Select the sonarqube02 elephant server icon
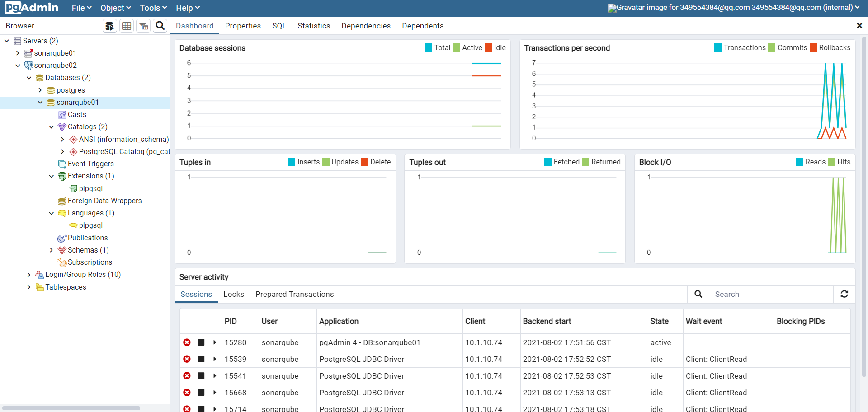Image resolution: width=868 pixels, height=412 pixels. [x=28, y=66]
